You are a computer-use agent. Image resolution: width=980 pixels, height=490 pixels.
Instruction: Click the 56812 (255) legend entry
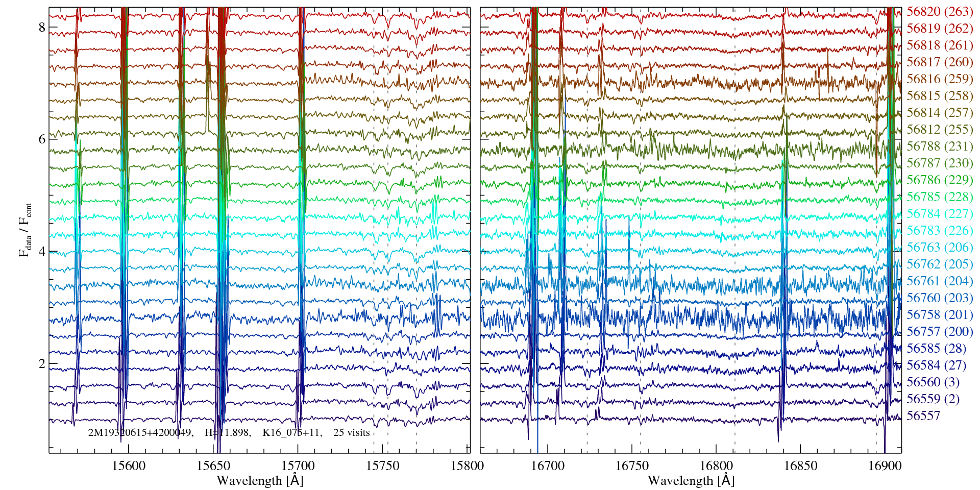pyautogui.click(x=940, y=130)
